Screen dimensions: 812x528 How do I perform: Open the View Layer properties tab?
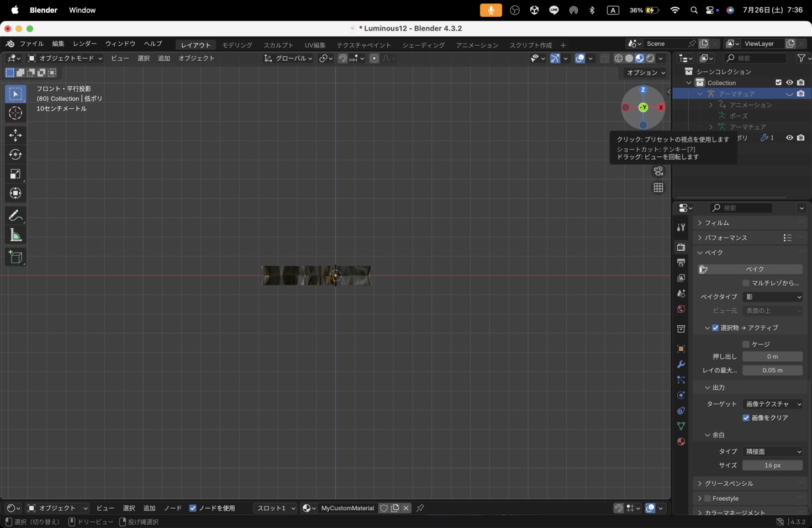[681, 278]
